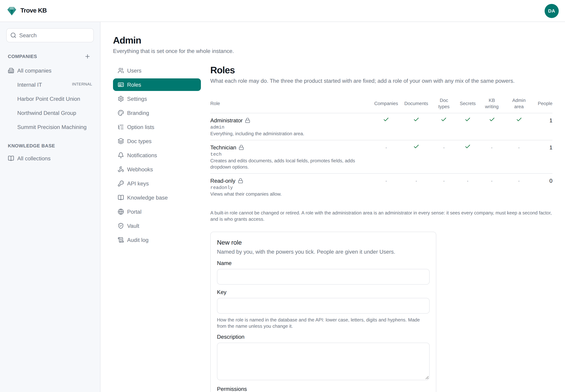Click the Read-only role name
565x392 pixels.
[x=223, y=181]
